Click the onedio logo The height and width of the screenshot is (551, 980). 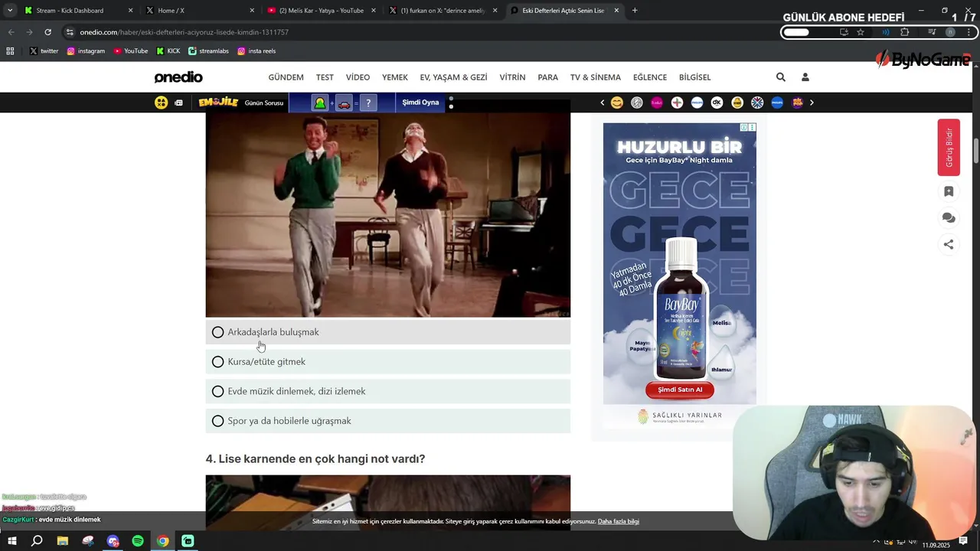click(x=178, y=77)
